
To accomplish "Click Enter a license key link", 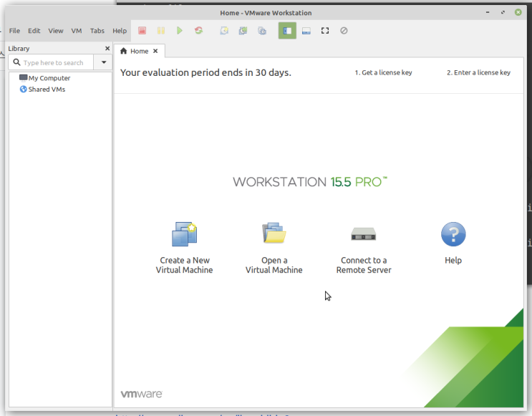I will [478, 72].
